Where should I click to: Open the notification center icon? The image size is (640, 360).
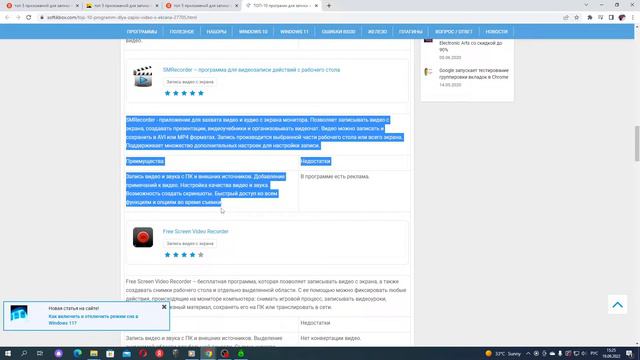click(x=629, y=353)
